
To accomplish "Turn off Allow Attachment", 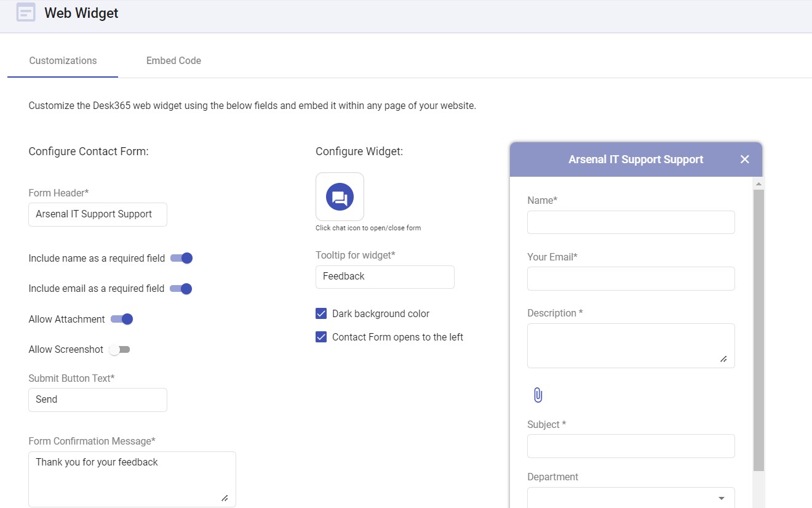I will (x=122, y=319).
